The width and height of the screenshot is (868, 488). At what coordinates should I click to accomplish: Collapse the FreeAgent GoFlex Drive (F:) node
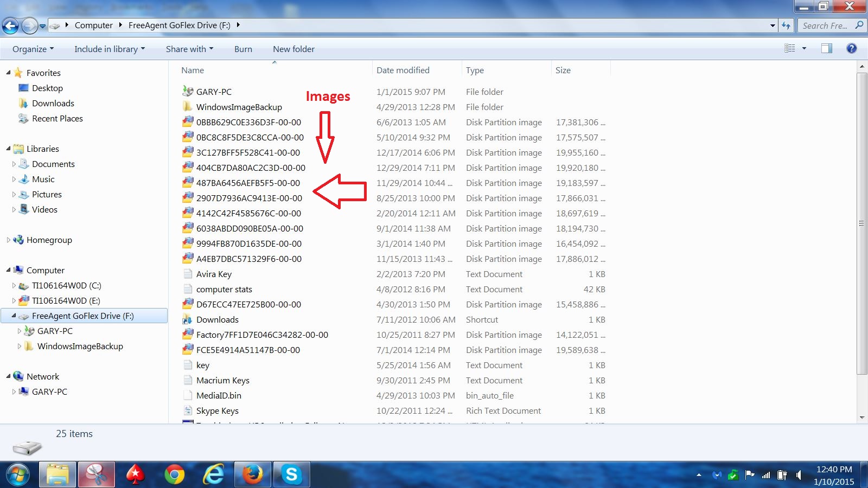[x=14, y=316]
